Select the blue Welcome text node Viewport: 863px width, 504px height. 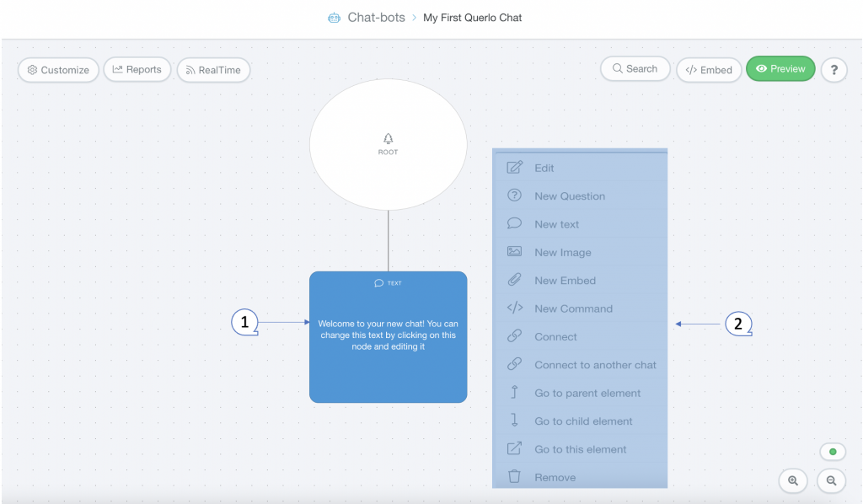pos(388,337)
